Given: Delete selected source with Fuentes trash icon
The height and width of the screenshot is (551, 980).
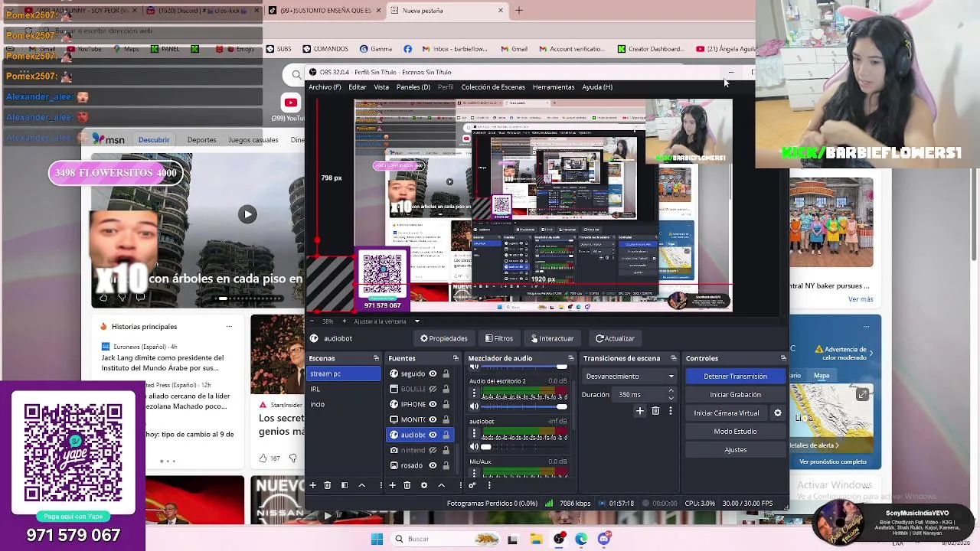Looking at the screenshot, I should [x=407, y=485].
